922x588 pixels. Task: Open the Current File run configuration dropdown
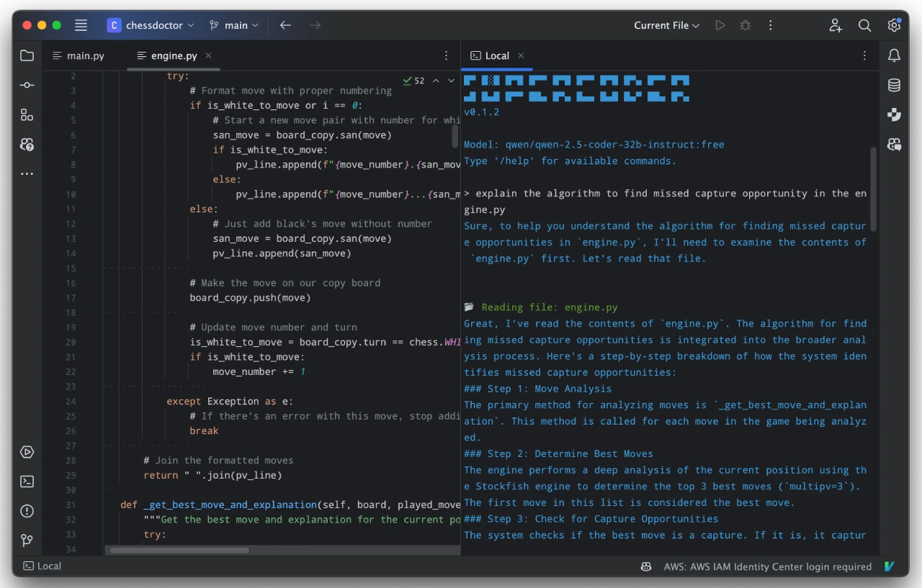coord(666,25)
